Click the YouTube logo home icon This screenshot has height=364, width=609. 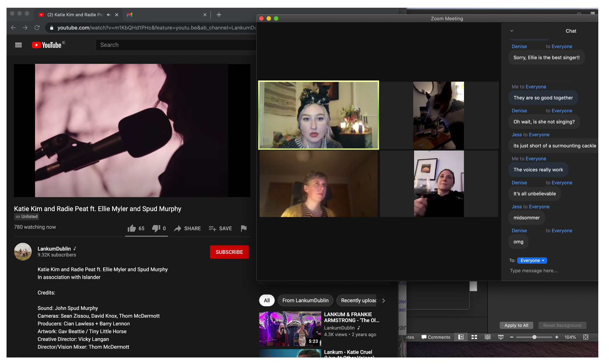pos(48,45)
